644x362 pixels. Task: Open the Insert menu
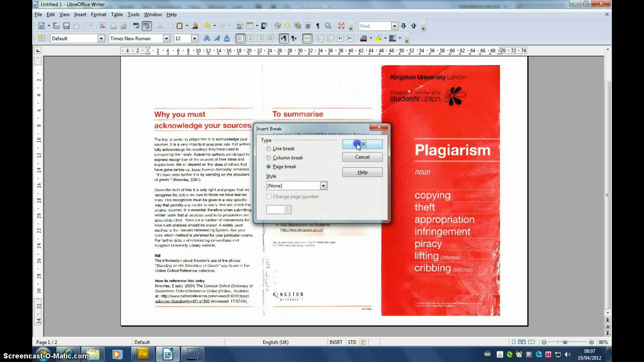(80, 15)
